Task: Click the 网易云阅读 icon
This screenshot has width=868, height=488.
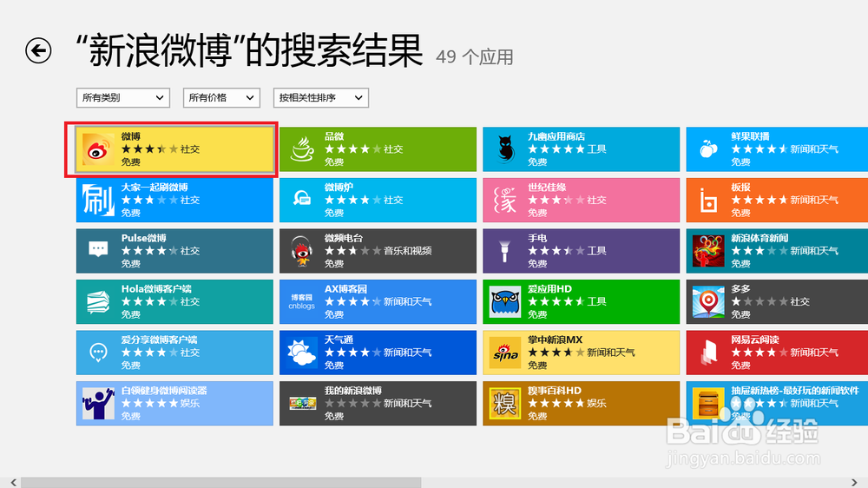Action: coord(708,353)
